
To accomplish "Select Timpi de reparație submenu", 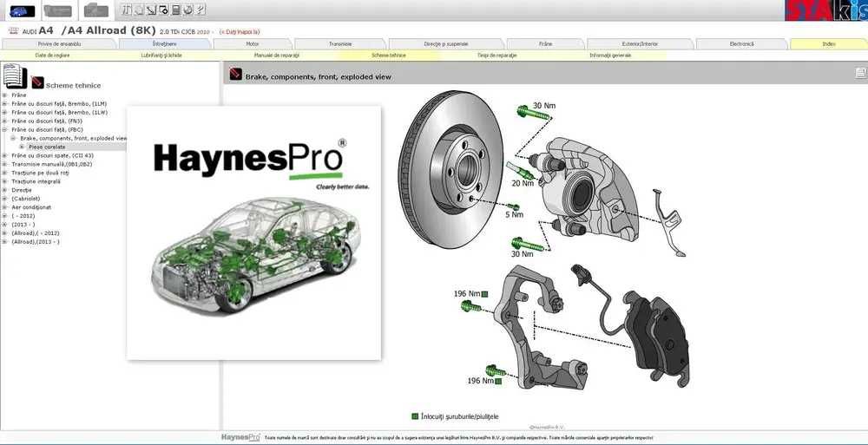I will [497, 56].
